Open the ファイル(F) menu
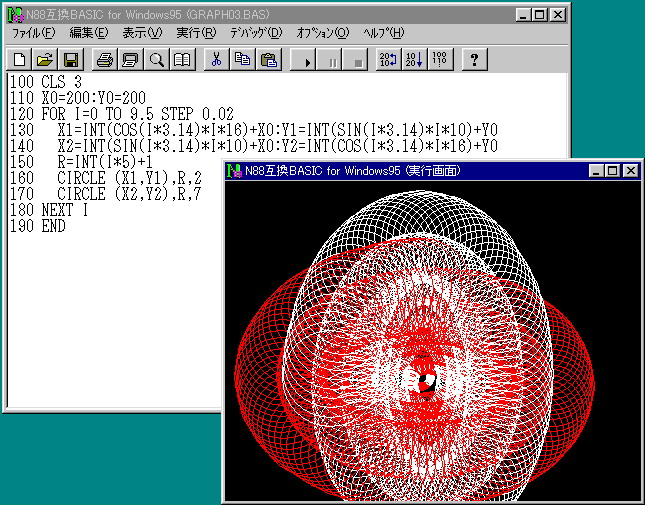This screenshot has height=505, width=645. [x=33, y=33]
